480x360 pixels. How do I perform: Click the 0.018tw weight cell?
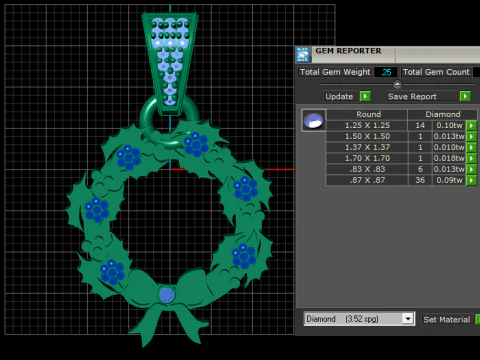click(449, 158)
